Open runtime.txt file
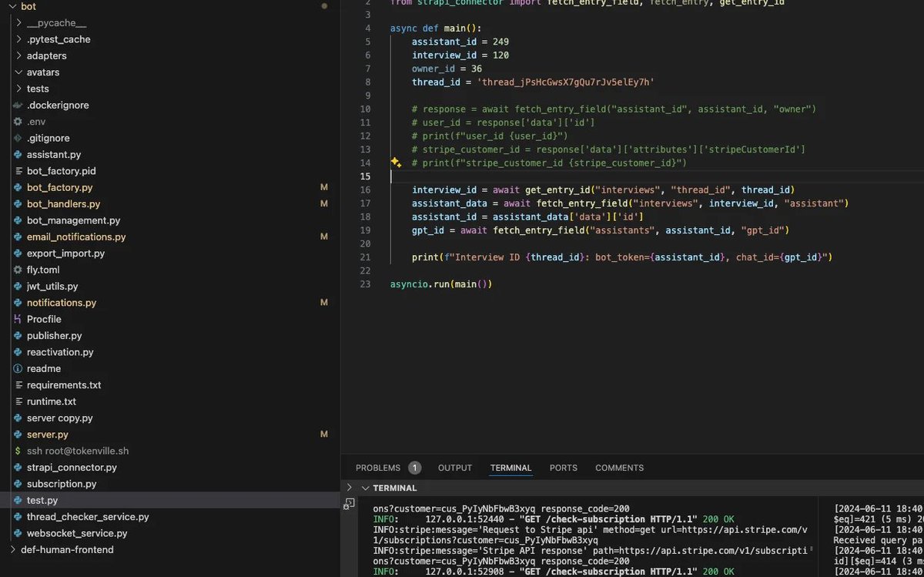 point(52,401)
